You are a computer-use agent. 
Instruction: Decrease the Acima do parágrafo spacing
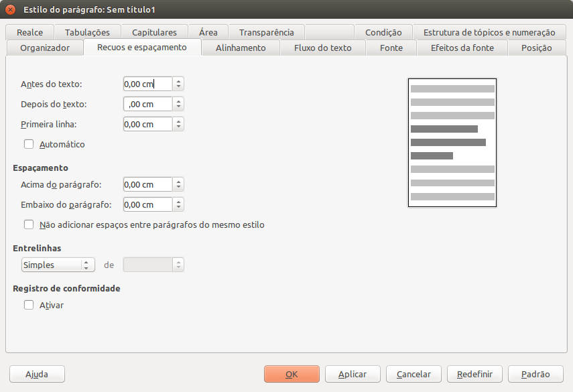pos(178,188)
